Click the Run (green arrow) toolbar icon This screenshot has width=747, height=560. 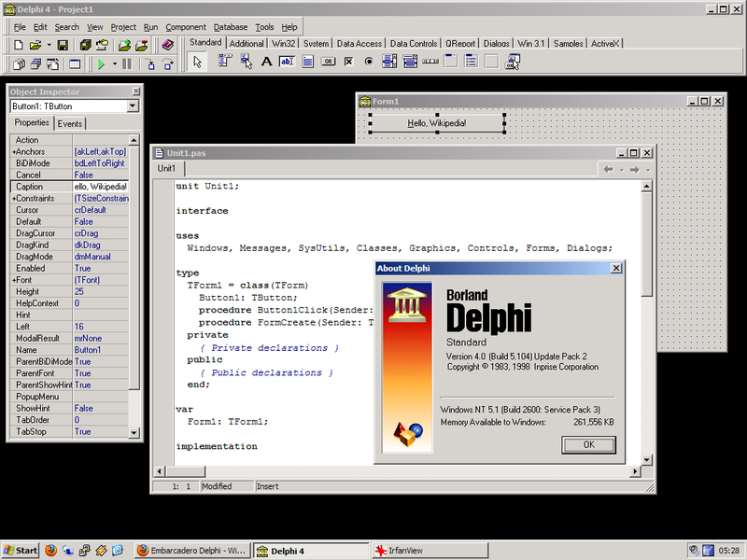click(103, 63)
